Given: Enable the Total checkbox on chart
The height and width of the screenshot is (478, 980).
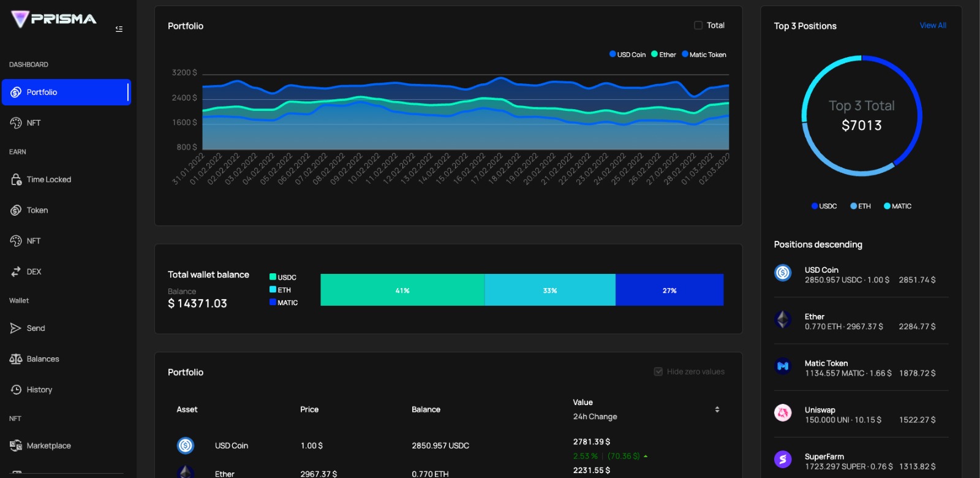Looking at the screenshot, I should tap(698, 25).
